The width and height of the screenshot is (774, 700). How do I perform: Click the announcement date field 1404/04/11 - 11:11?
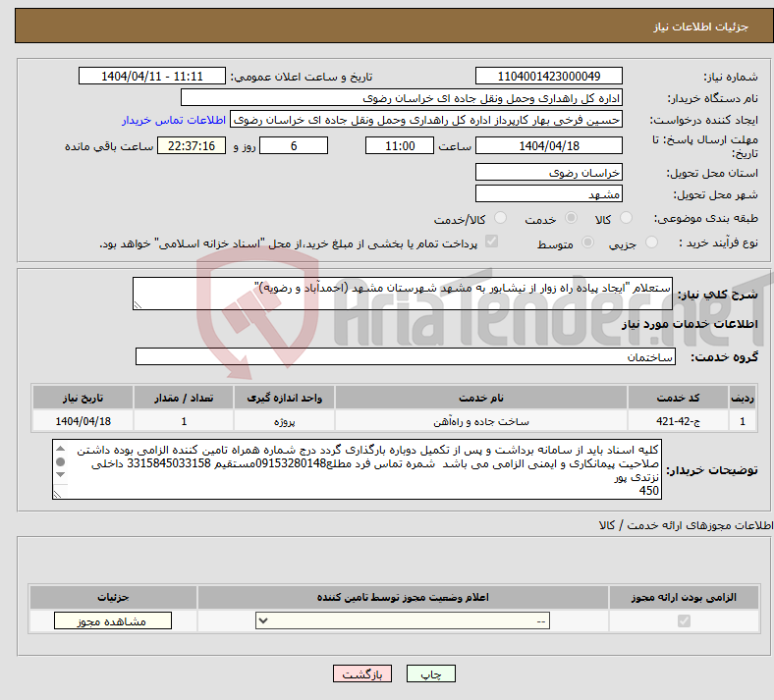click(x=152, y=76)
